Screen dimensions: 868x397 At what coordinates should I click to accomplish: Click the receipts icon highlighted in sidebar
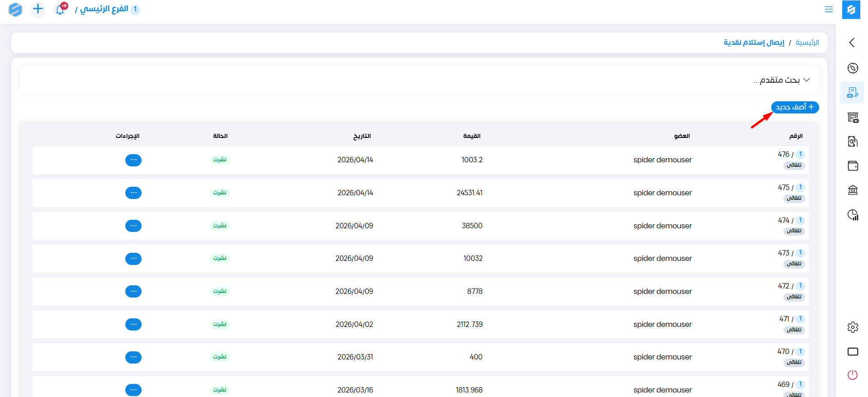pyautogui.click(x=852, y=93)
